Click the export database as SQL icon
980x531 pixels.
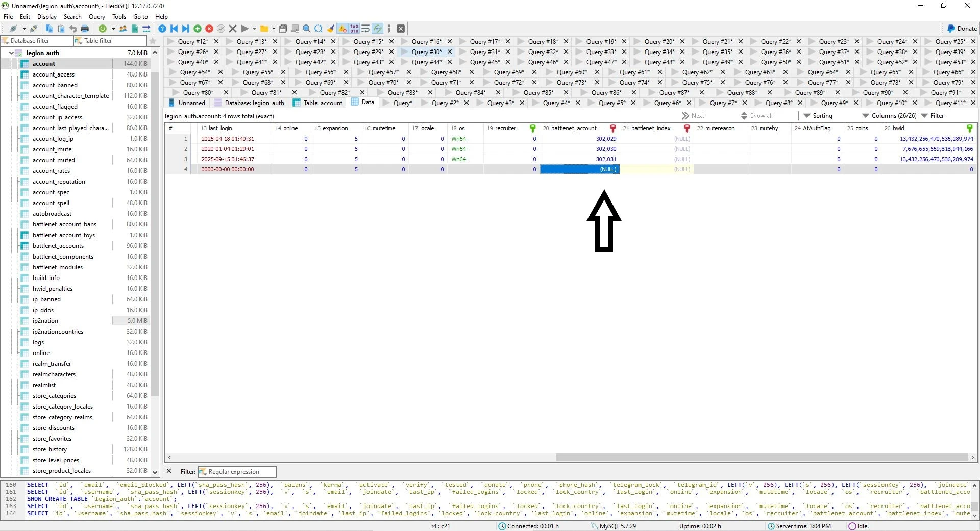coord(134,29)
